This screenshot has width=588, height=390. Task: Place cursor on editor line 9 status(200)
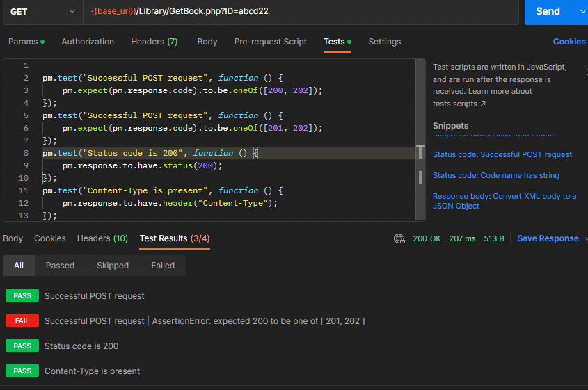[x=192, y=165]
